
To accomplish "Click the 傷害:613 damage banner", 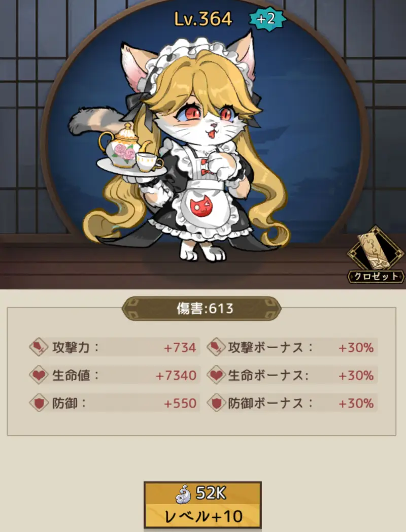I will point(202,309).
